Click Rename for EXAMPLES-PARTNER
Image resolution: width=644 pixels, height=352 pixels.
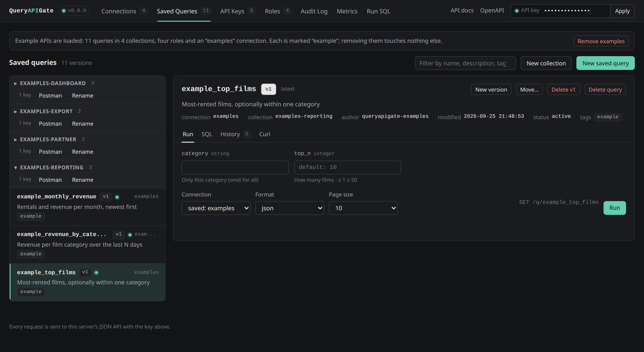click(x=83, y=152)
